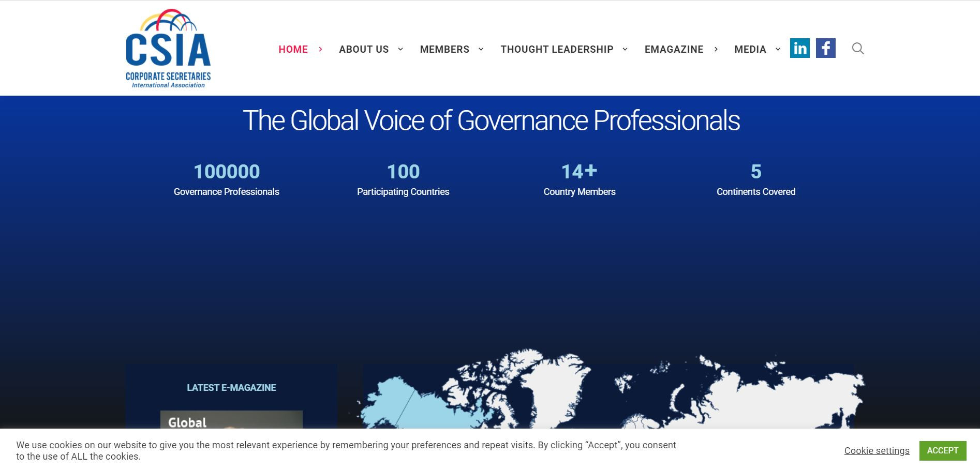
Task: Expand the Thought Leadership dropdown chevron
Action: coord(625,49)
